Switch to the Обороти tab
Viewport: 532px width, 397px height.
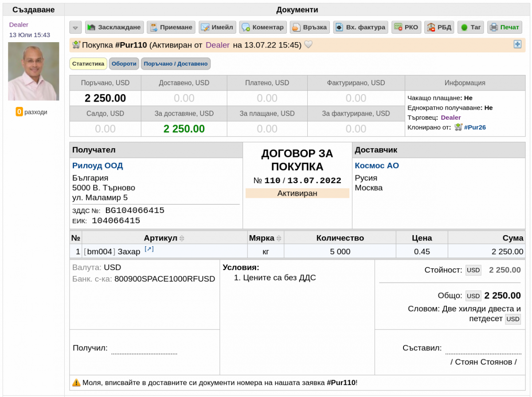point(124,64)
